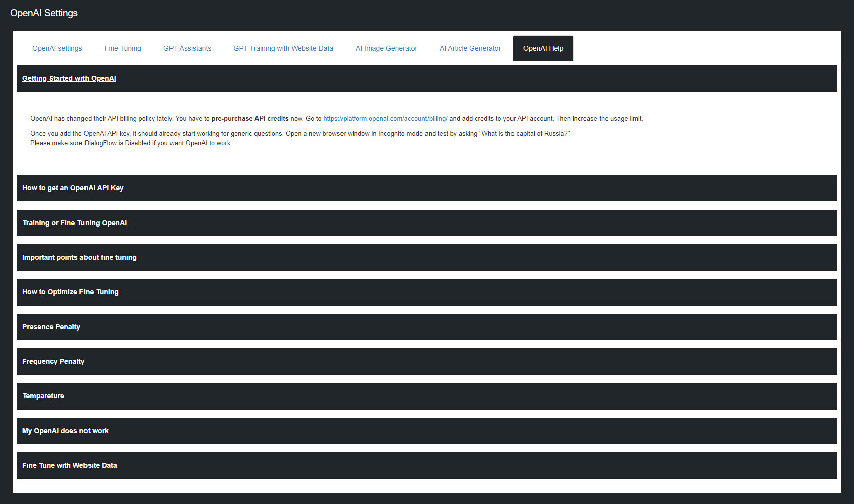854x504 pixels.
Task: Expand My OpenAI does not work section
Action: pos(427,431)
